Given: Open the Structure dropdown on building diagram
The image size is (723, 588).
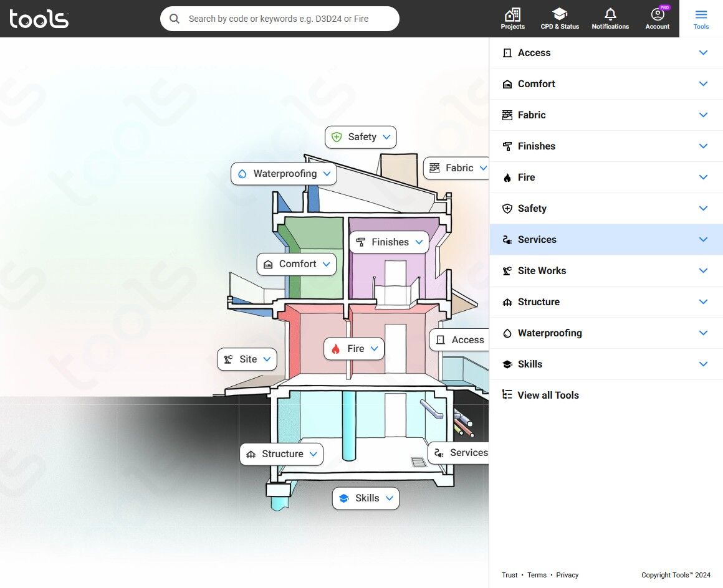Looking at the screenshot, I should click(x=281, y=454).
